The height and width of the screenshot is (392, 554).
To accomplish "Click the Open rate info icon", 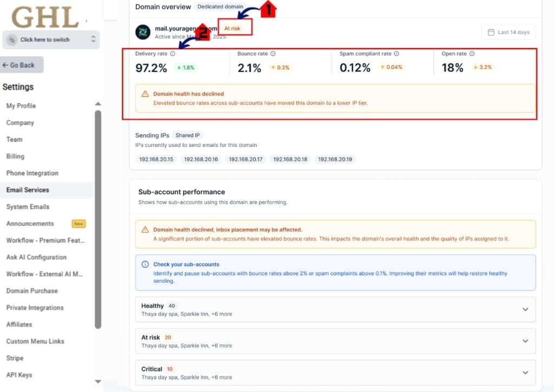I will tap(472, 54).
